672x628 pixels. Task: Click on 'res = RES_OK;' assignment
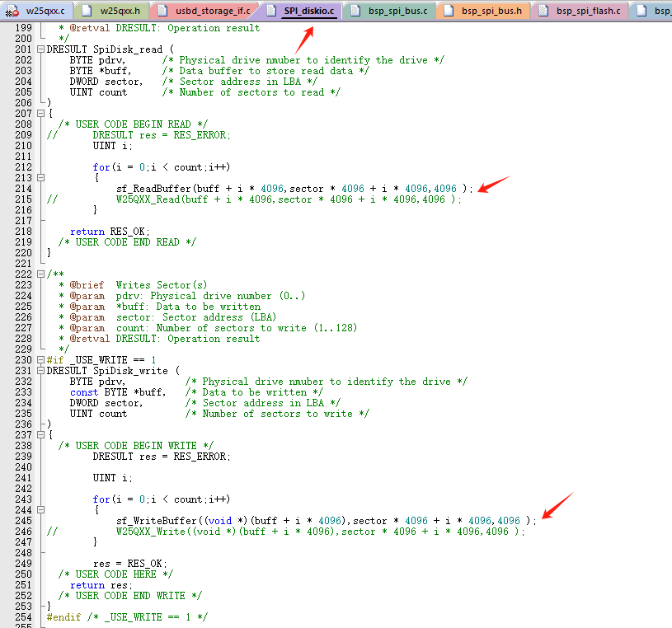tap(130, 564)
